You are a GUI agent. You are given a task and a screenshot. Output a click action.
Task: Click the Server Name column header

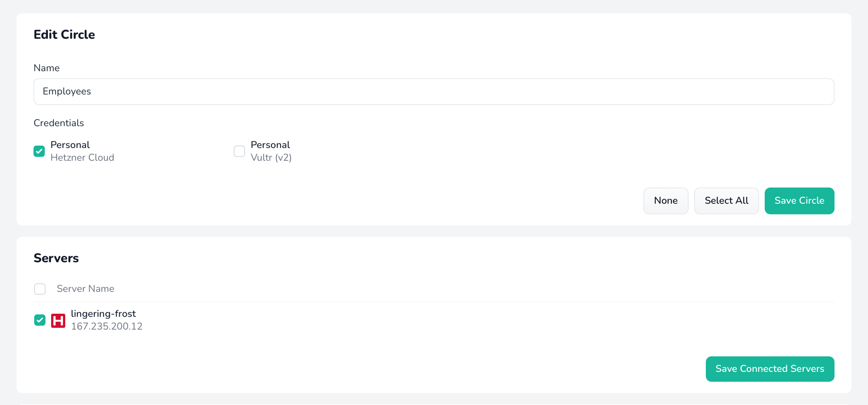(85, 289)
